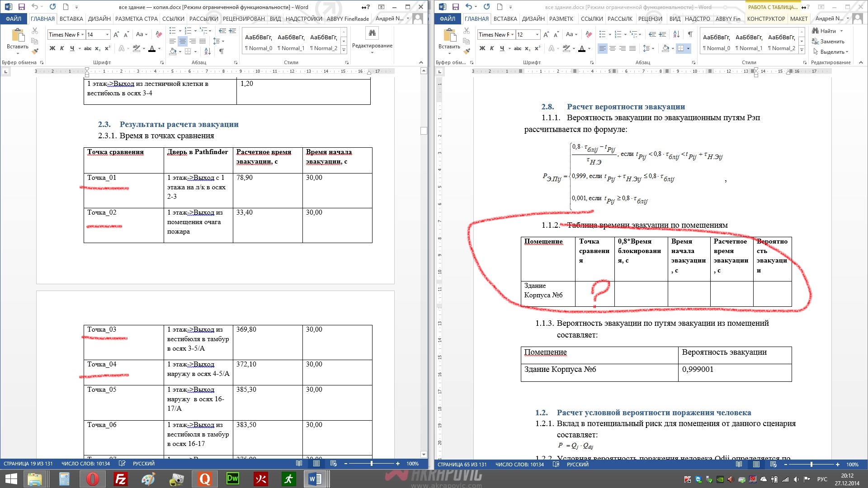The image size is (868, 488).
Task: Switch to Web layout view in left window
Action: 333,464
